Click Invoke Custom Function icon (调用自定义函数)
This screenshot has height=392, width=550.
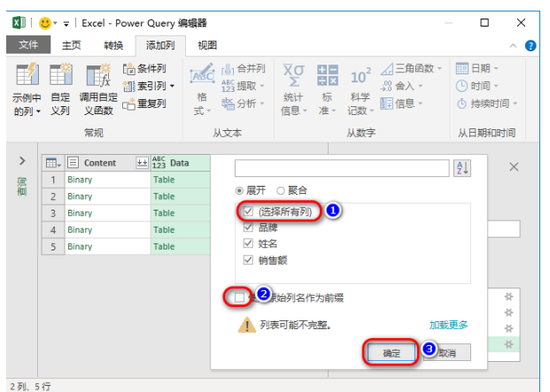tap(98, 74)
